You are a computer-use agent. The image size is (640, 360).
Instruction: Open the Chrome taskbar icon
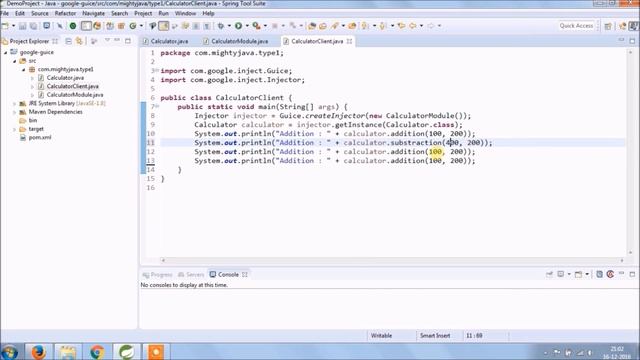pyautogui.click(x=97, y=351)
